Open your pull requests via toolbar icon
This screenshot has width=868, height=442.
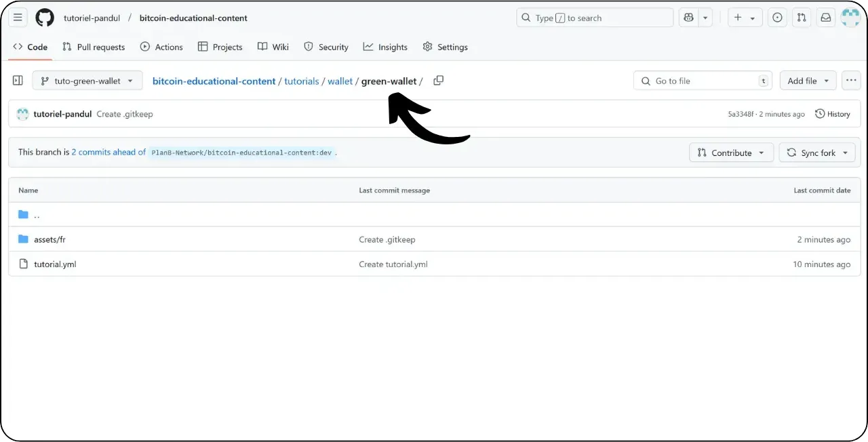tap(802, 18)
